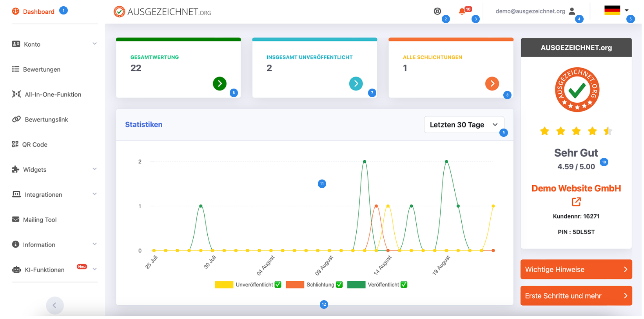Click the Integrationen laptop code icon

16,194
